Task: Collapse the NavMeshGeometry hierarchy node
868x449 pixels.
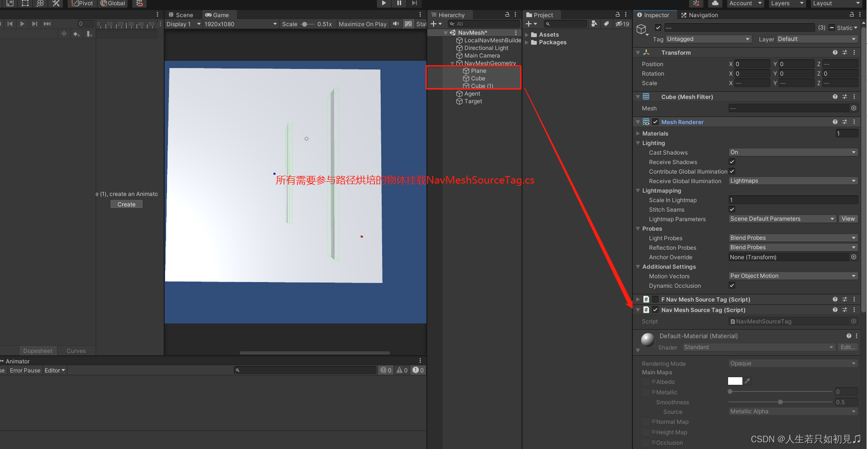Action: pos(453,63)
